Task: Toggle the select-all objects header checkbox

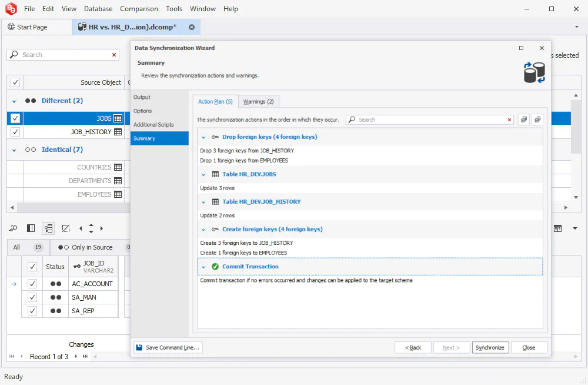Action: tap(15, 82)
